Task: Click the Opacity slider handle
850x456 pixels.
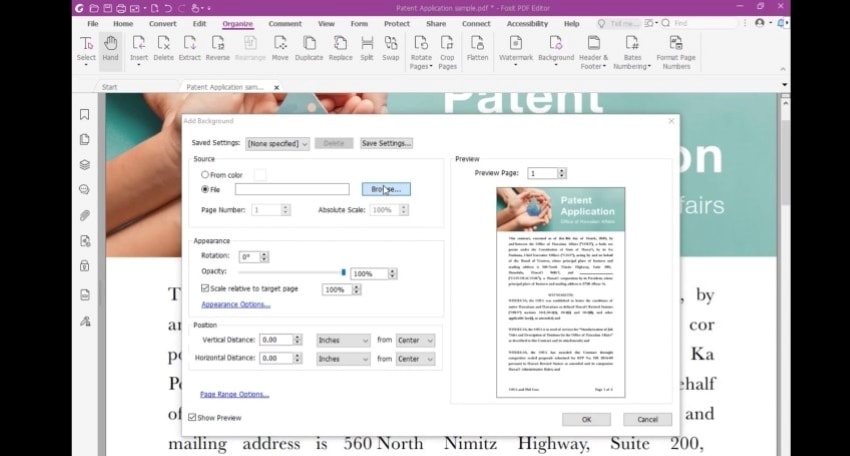Action: [343, 272]
